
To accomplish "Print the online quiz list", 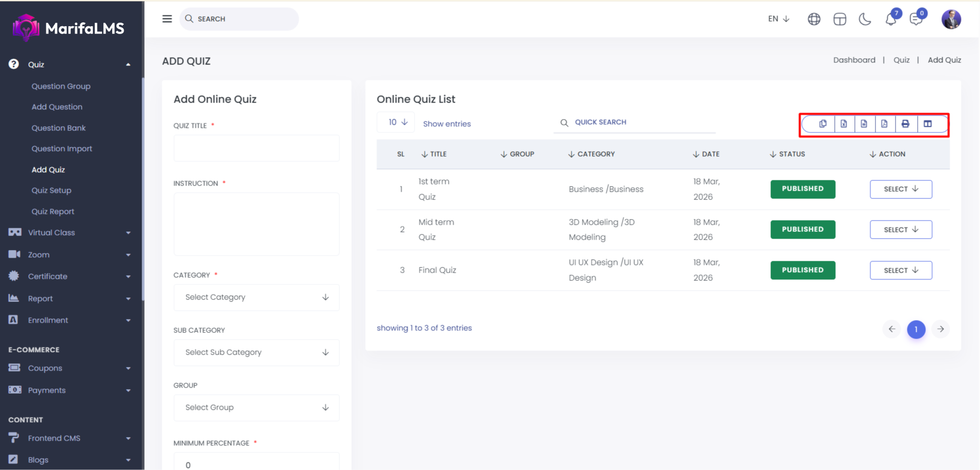I will (905, 124).
